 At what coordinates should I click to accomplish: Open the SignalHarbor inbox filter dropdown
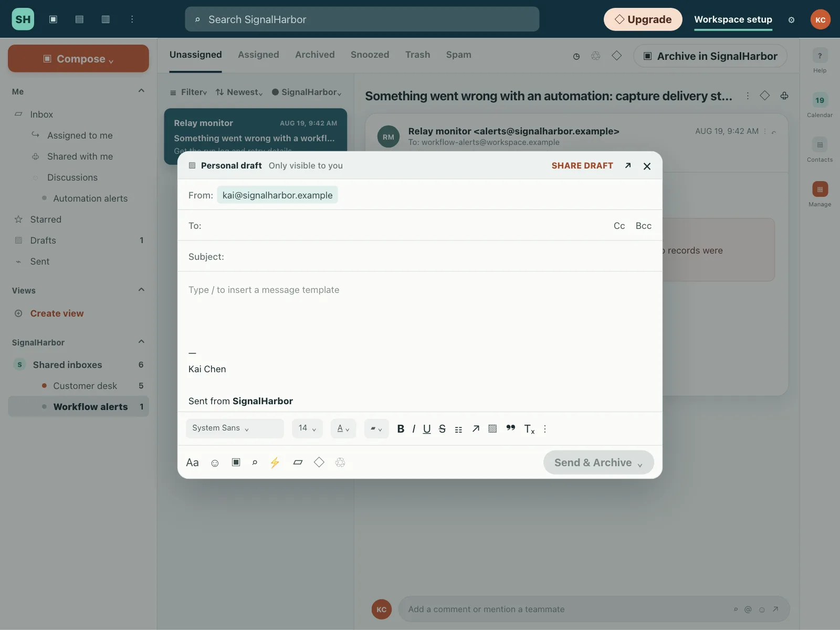coord(307,92)
